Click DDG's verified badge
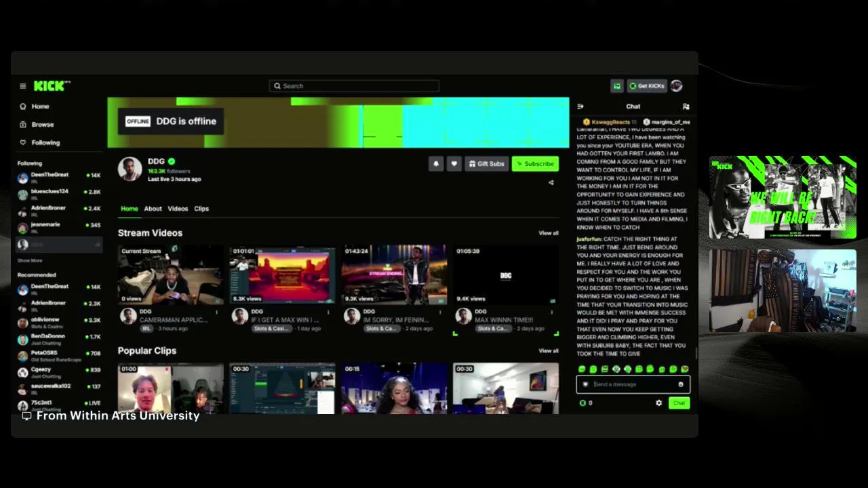The width and height of the screenshot is (868, 488). [x=172, y=161]
